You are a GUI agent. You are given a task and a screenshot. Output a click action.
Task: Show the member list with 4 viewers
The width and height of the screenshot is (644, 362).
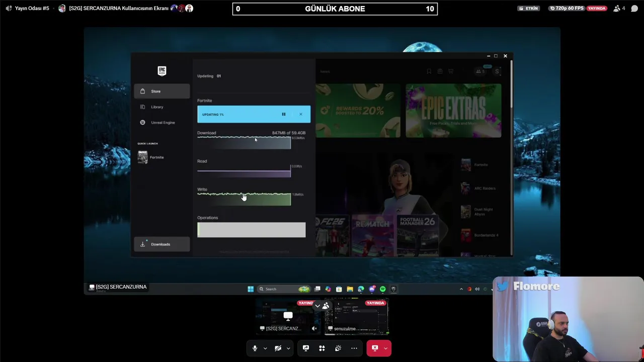[619, 8]
